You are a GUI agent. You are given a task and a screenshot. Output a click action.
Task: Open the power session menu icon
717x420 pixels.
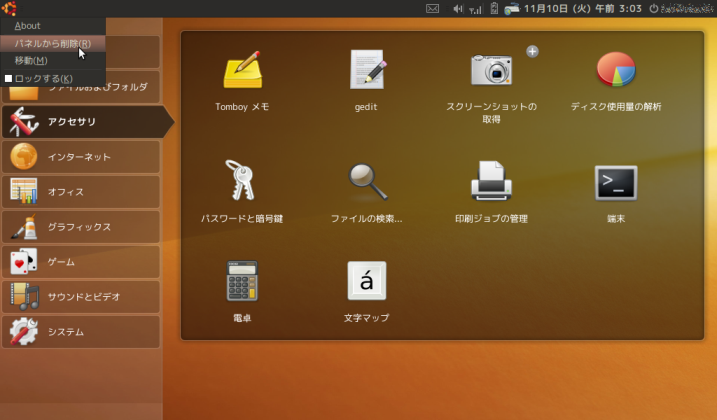pos(654,8)
